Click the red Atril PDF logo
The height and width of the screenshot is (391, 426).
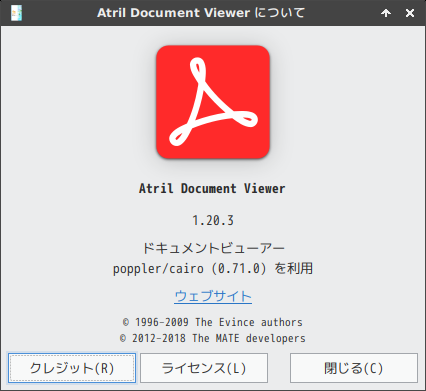(213, 102)
